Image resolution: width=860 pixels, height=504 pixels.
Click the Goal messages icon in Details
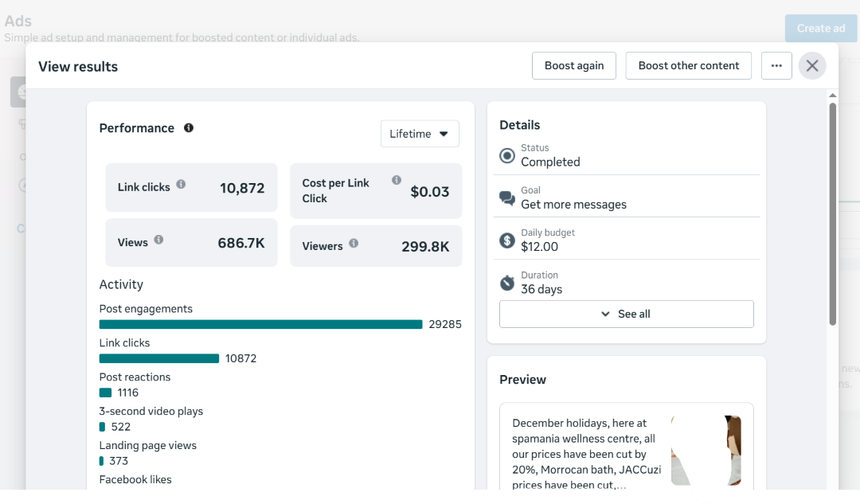(507, 197)
